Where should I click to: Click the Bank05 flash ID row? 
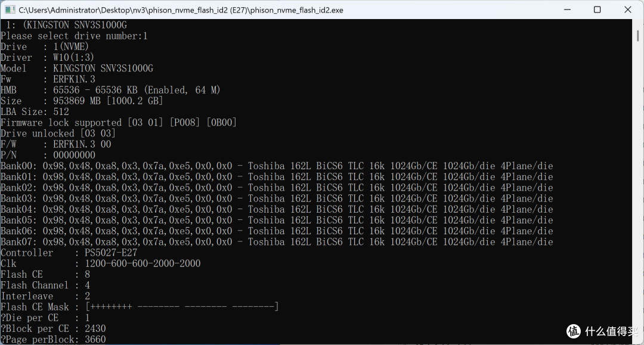[277, 220]
